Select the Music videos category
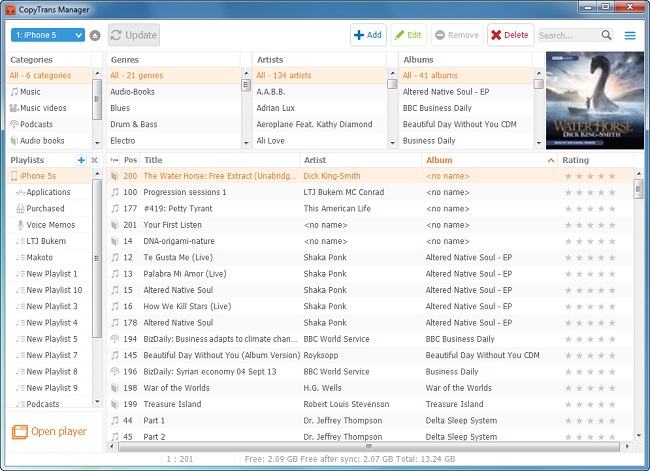 pos(49,108)
